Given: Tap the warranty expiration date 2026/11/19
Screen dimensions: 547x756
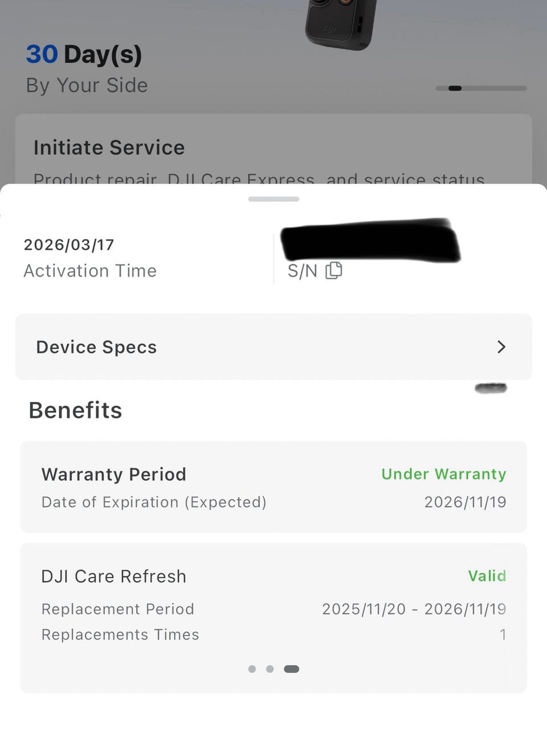Looking at the screenshot, I should 466,502.
